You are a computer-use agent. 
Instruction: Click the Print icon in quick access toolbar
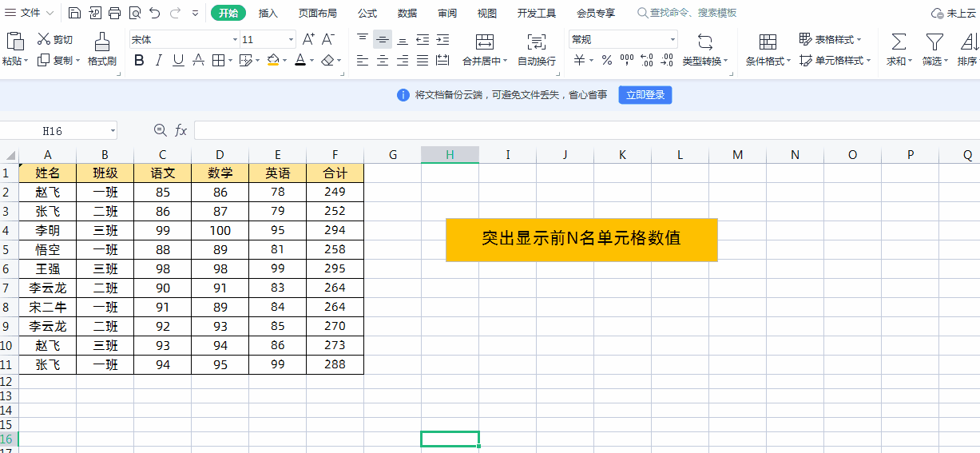coord(114,13)
